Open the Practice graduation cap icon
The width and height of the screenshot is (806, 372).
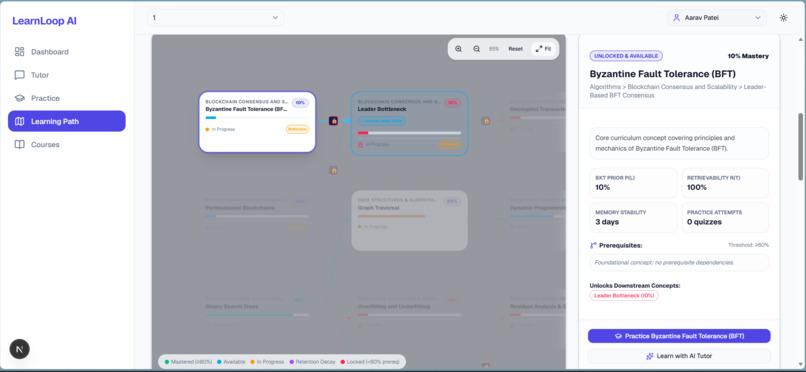(20, 98)
